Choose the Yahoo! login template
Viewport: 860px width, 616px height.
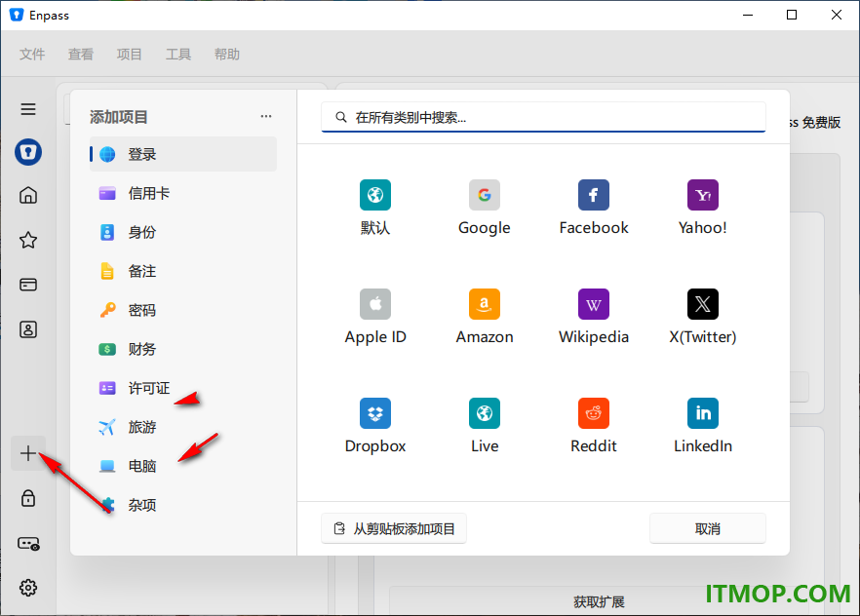(x=703, y=209)
